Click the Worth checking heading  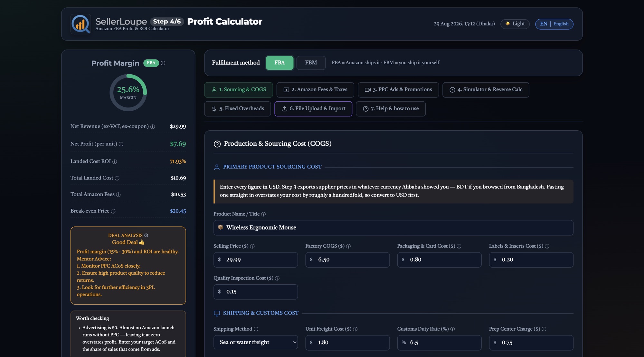[x=92, y=318]
